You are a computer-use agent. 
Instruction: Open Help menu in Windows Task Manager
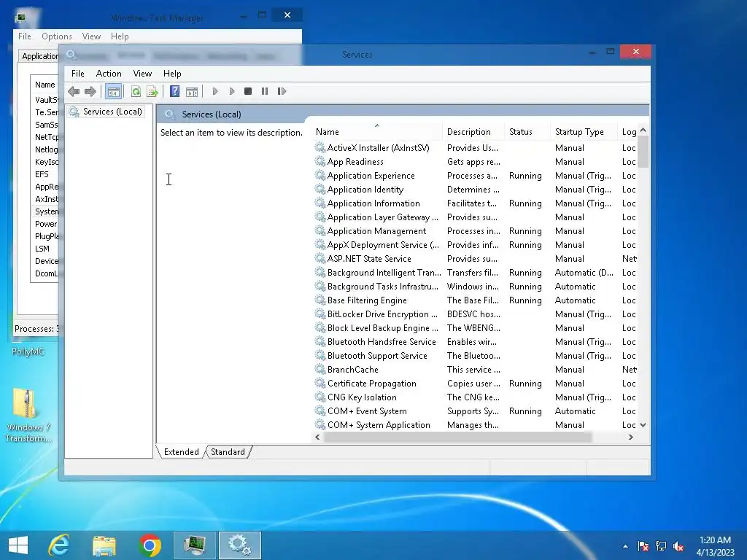120,36
